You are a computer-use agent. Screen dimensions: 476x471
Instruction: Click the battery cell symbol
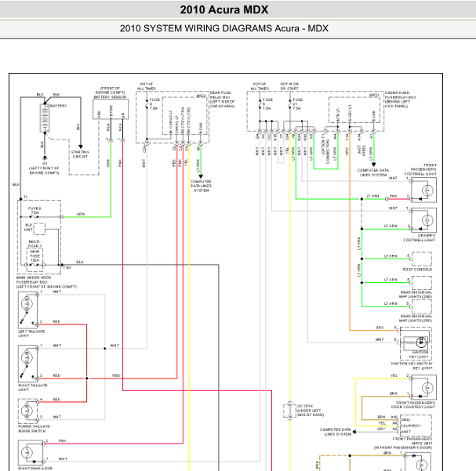45,118
